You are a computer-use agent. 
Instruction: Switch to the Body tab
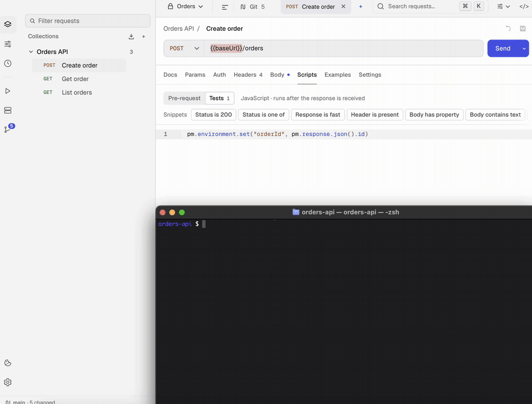[x=280, y=75]
